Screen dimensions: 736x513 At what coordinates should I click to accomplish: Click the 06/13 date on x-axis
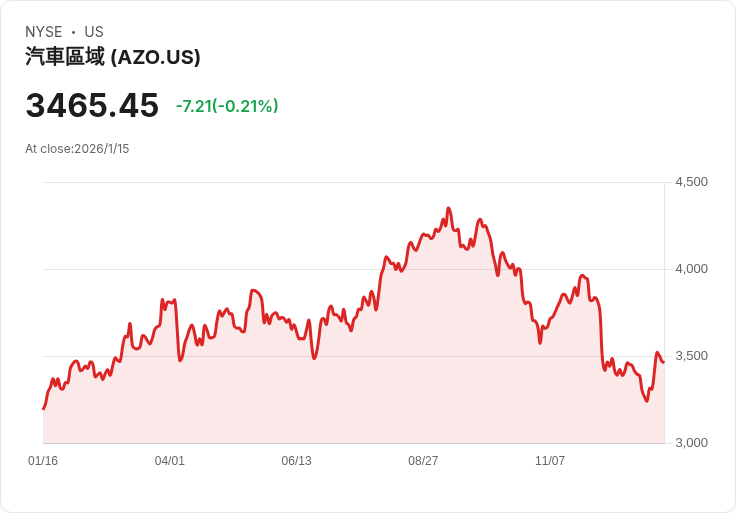(296, 461)
